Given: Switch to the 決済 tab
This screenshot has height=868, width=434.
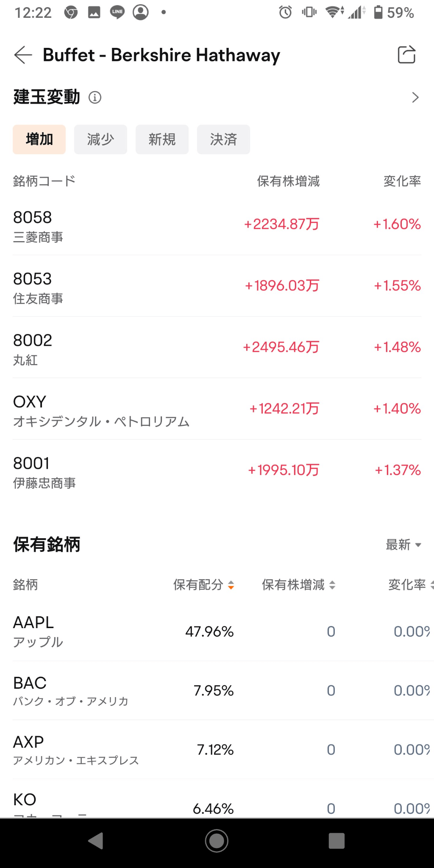Looking at the screenshot, I should coord(223,139).
